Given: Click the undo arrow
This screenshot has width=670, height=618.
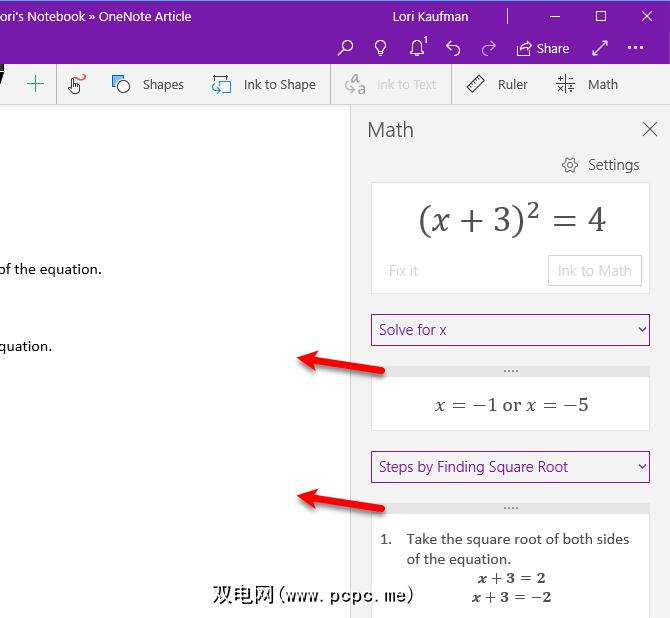Looking at the screenshot, I should [453, 48].
